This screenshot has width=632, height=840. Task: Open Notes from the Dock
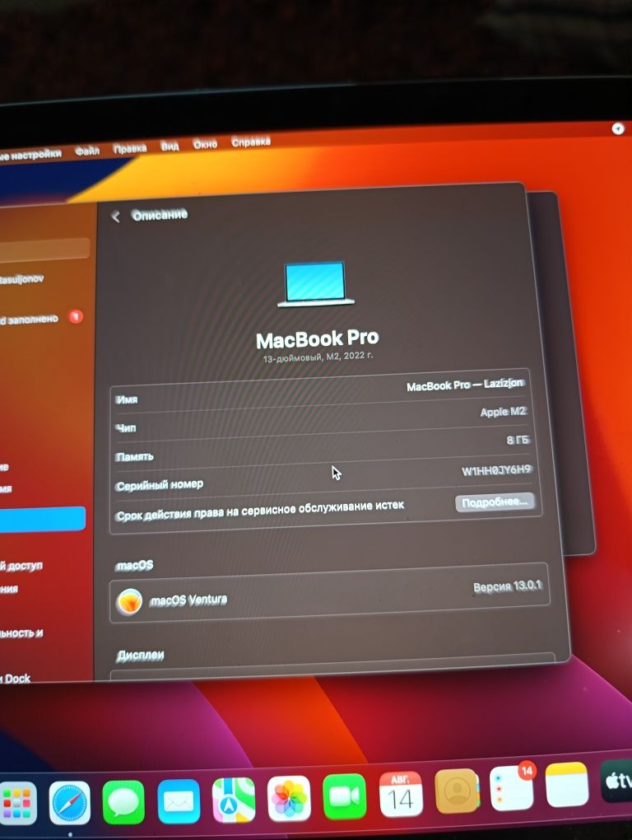click(x=567, y=785)
